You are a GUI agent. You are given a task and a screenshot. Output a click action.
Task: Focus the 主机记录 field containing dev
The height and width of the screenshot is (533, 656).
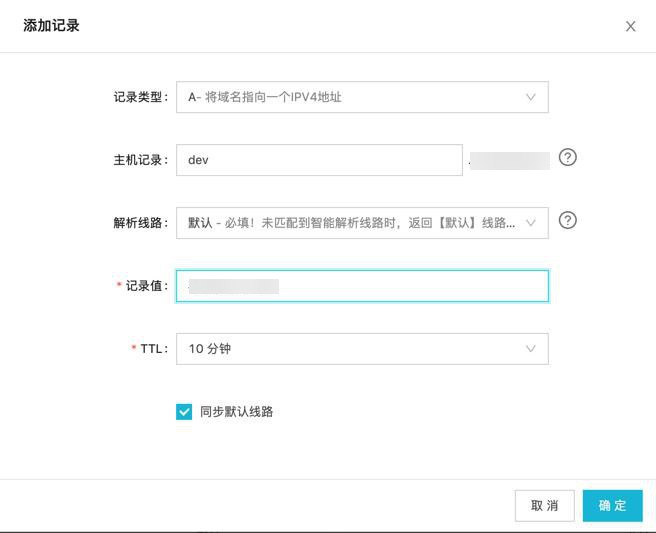(319, 160)
